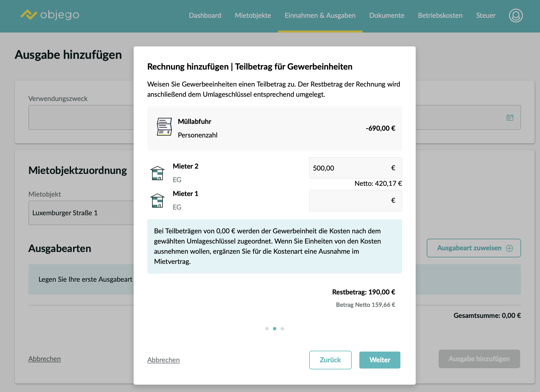
Task: Click the dialog title Rechnung hinzufügen
Action: pos(250,67)
